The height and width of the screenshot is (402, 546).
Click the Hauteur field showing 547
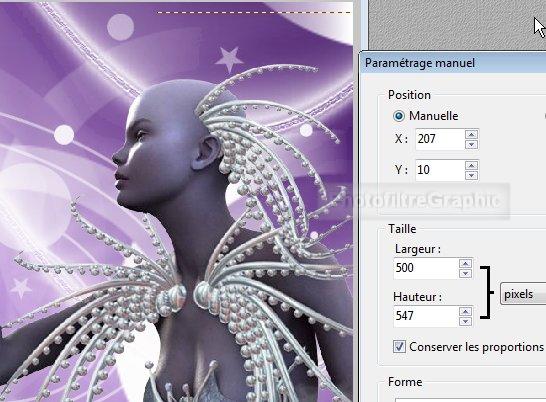[x=426, y=316]
